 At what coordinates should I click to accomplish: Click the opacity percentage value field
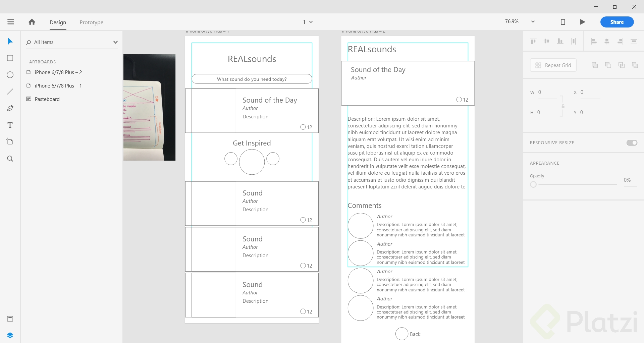pyautogui.click(x=630, y=180)
